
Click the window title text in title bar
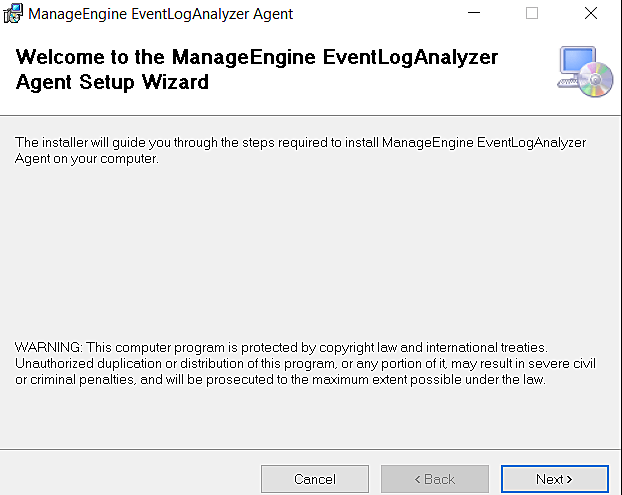pos(161,14)
